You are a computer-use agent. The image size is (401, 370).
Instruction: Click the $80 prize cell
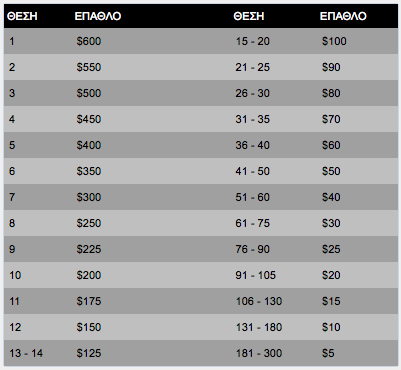click(331, 93)
